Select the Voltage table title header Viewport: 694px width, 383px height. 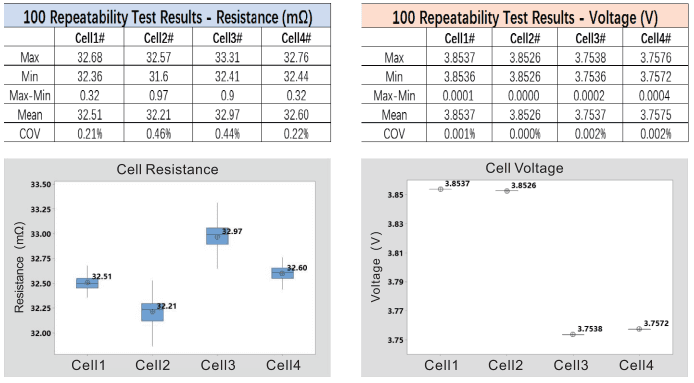click(x=525, y=17)
